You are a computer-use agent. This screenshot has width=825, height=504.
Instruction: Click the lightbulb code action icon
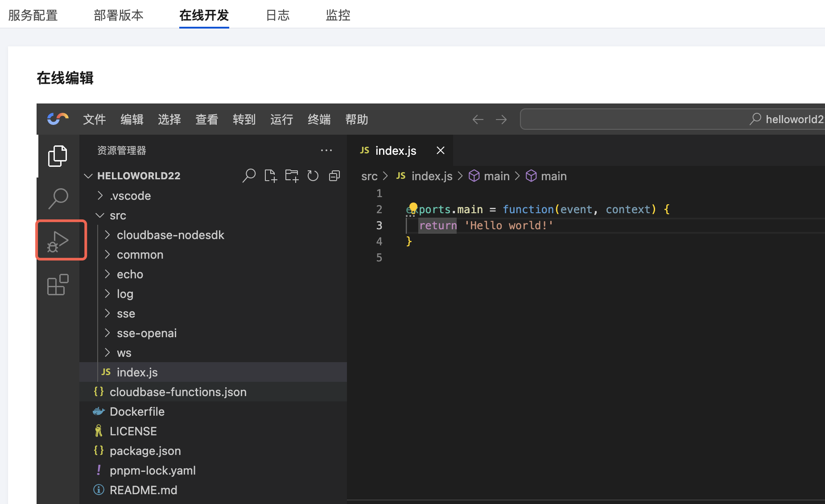pos(413,207)
